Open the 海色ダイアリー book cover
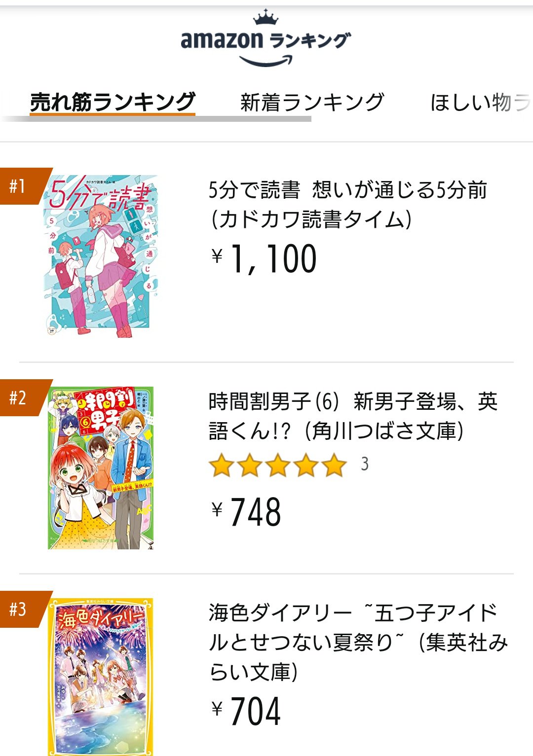533x756 pixels. point(101,677)
